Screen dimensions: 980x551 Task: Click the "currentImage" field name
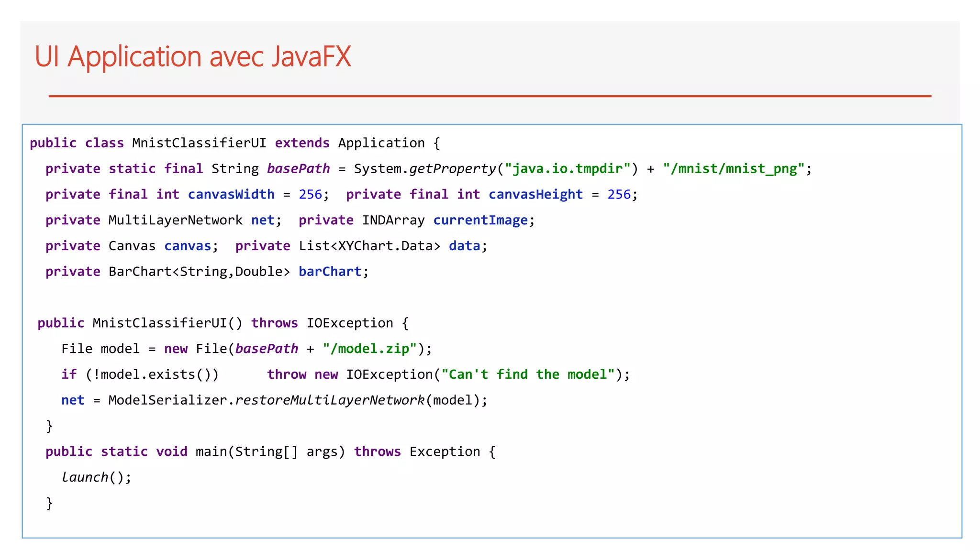[480, 220]
